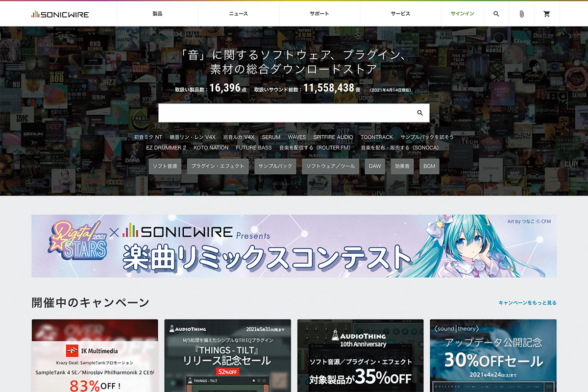This screenshot has height=392, width=588.
Task: Open キャンペーンをもっと見る link
Action: (x=527, y=303)
